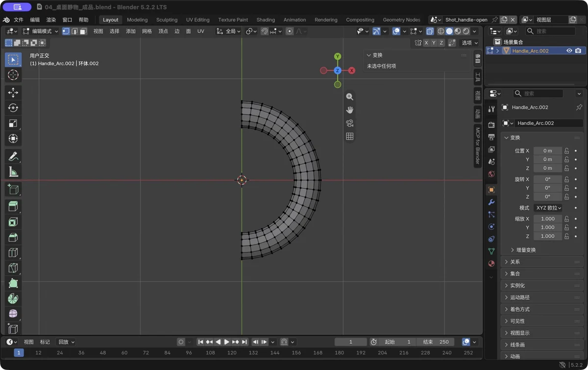This screenshot has height=370, width=588.
Task: Switch to the UV Editing workspace tab
Action: pos(197,20)
